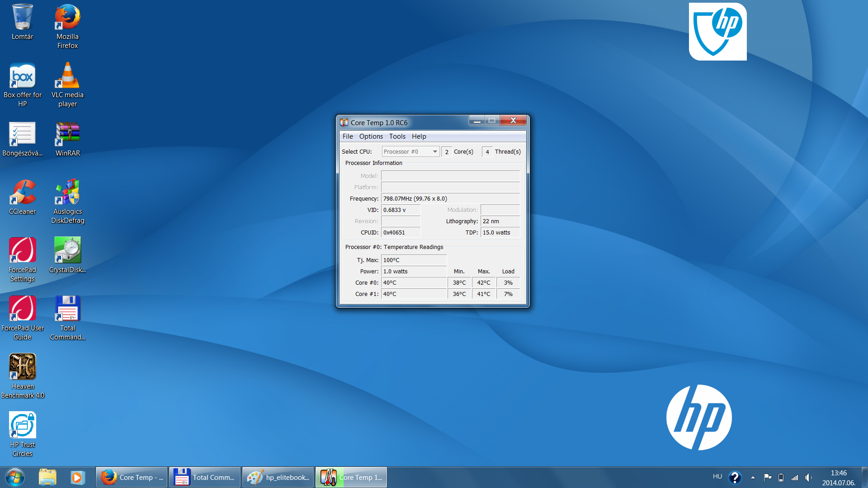Screen dimensions: 868x488
Task: Open the Lomtár recycle bin
Action: pos(22,18)
